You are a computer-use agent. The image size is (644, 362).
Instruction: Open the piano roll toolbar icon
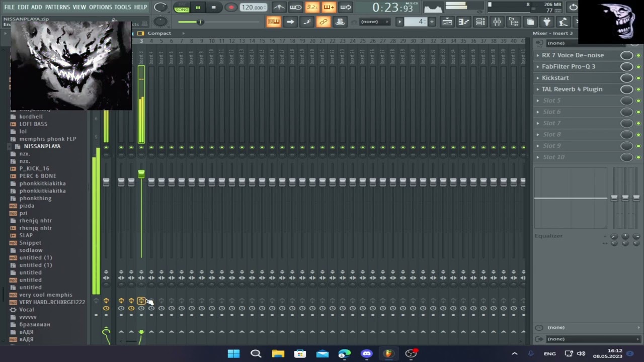(x=463, y=22)
